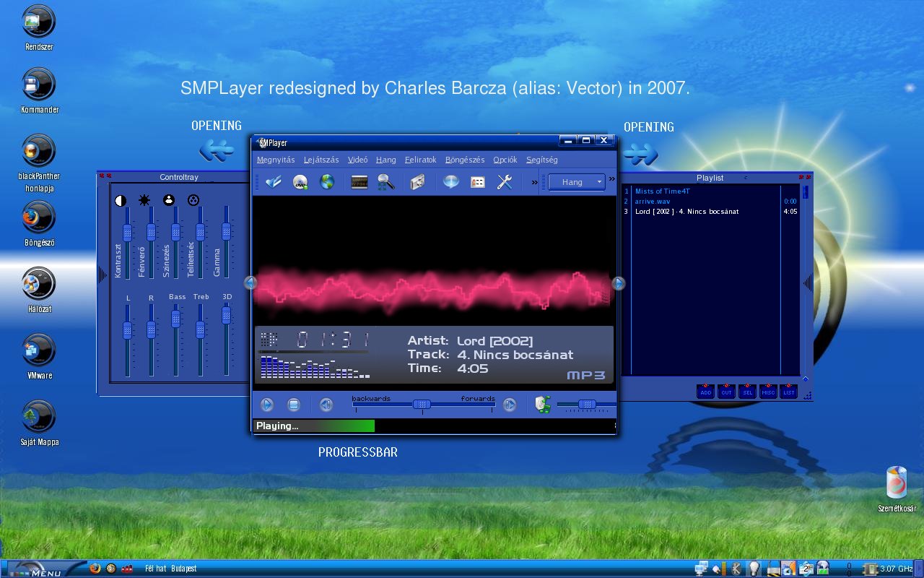Image resolution: width=924 pixels, height=578 pixels.
Task: Collapse Controltray using its left edge triangle
Action: tap(102, 274)
